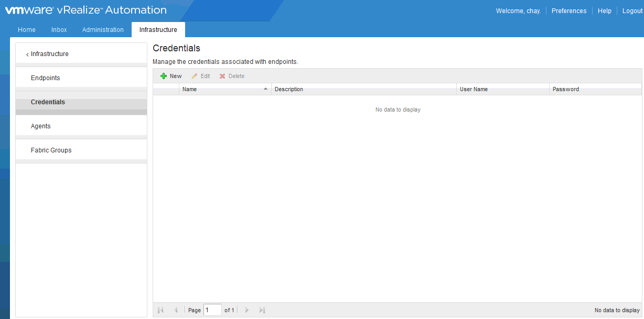Click the Logout link

coord(632,11)
